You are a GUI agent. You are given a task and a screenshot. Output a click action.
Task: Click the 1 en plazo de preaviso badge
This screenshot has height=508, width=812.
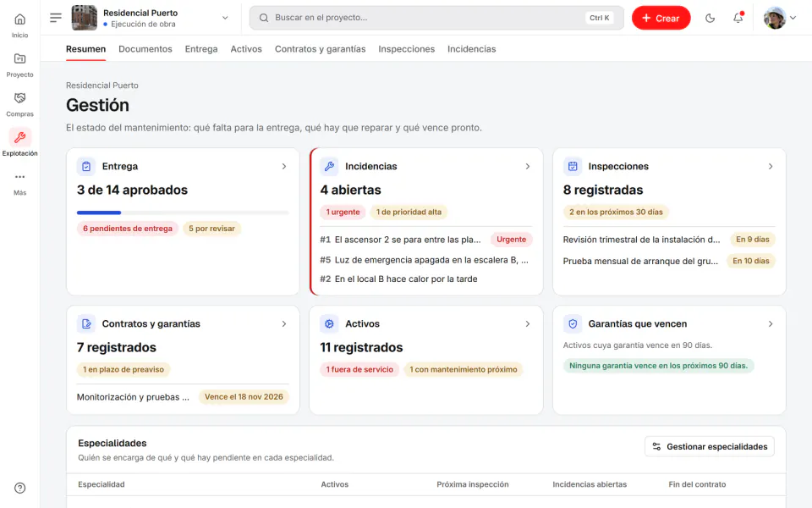point(123,370)
